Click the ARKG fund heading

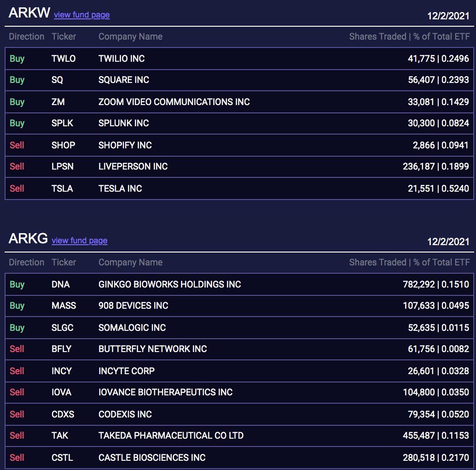[28, 239]
